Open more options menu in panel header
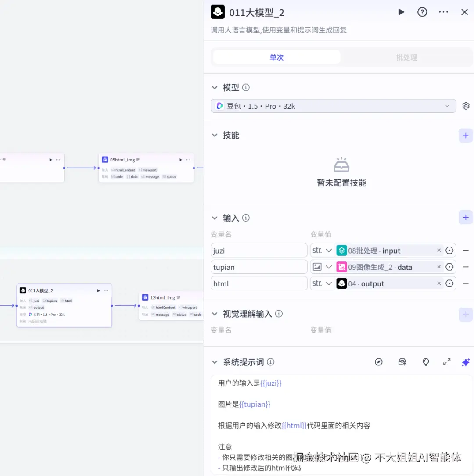474x476 pixels. tap(443, 12)
